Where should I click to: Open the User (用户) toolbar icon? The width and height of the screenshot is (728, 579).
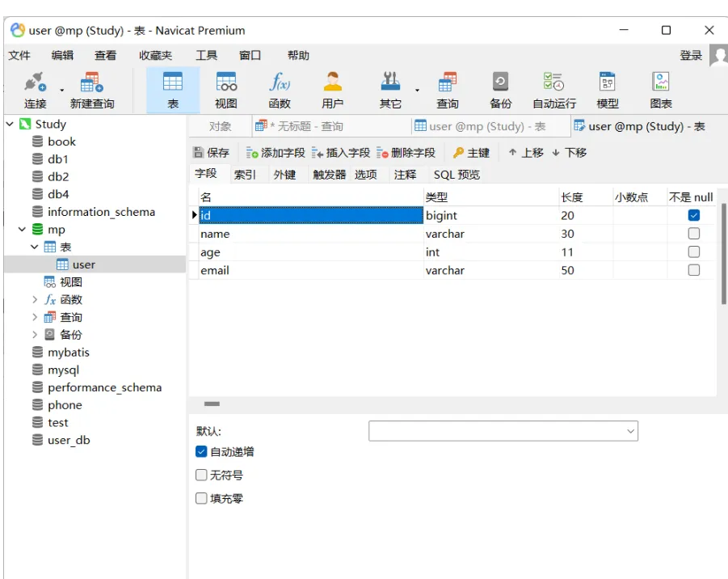pyautogui.click(x=332, y=90)
